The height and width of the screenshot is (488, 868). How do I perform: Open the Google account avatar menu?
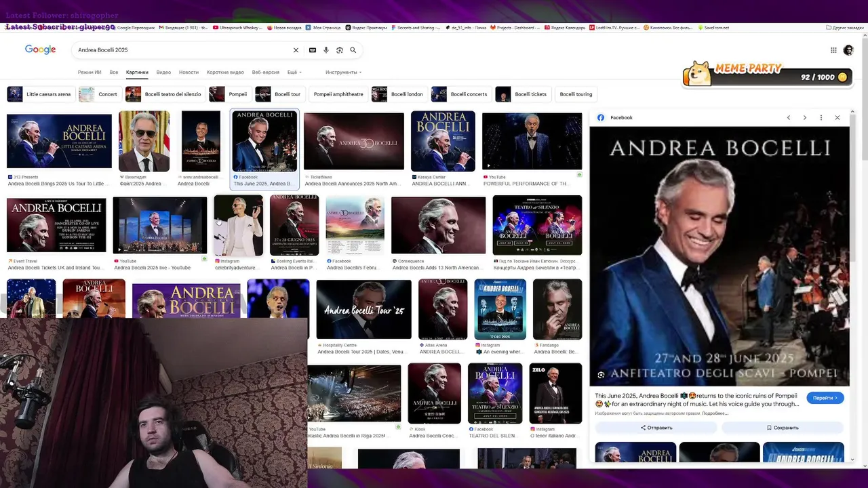click(848, 50)
